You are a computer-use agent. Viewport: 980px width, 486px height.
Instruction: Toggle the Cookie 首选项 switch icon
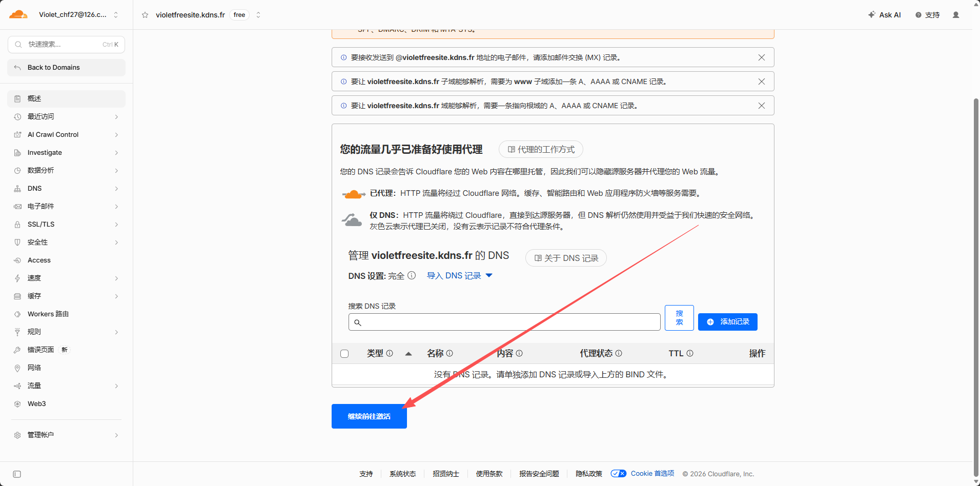coord(619,474)
